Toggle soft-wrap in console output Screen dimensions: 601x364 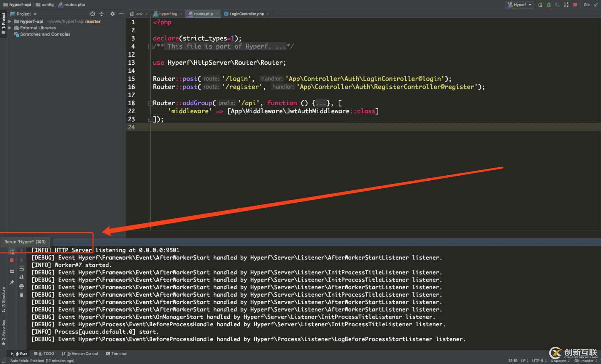tap(22, 269)
